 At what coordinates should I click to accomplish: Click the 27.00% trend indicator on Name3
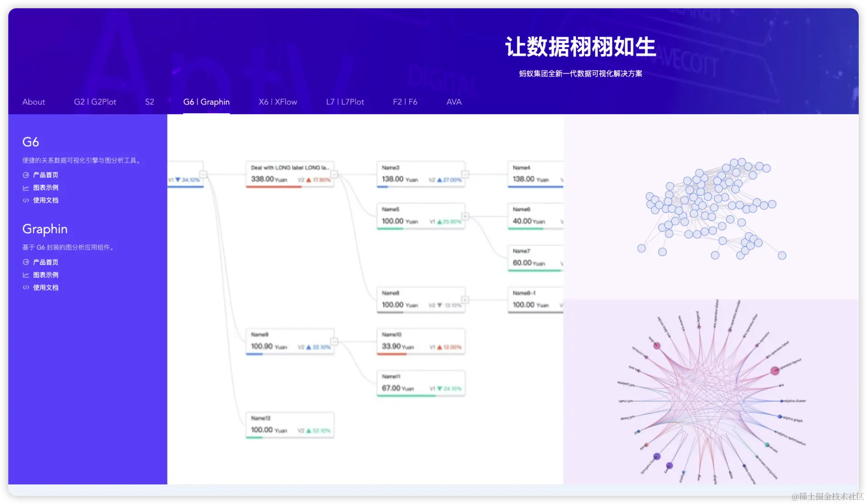(x=449, y=180)
